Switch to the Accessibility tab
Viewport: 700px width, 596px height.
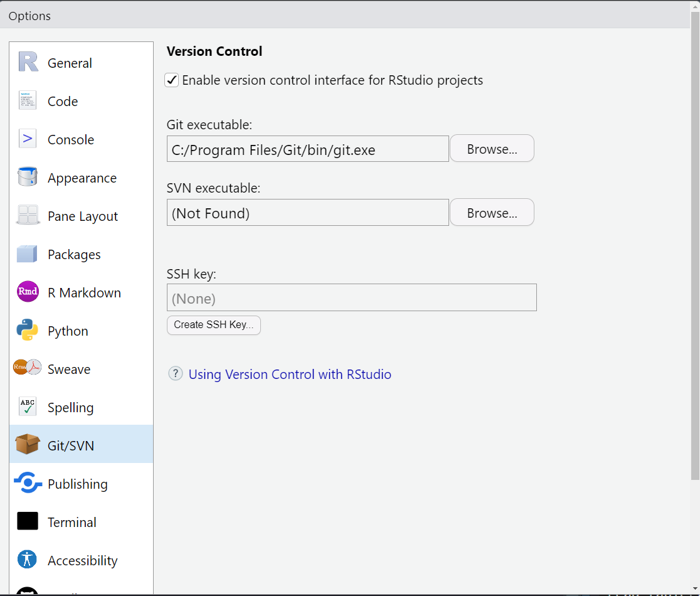(x=82, y=560)
